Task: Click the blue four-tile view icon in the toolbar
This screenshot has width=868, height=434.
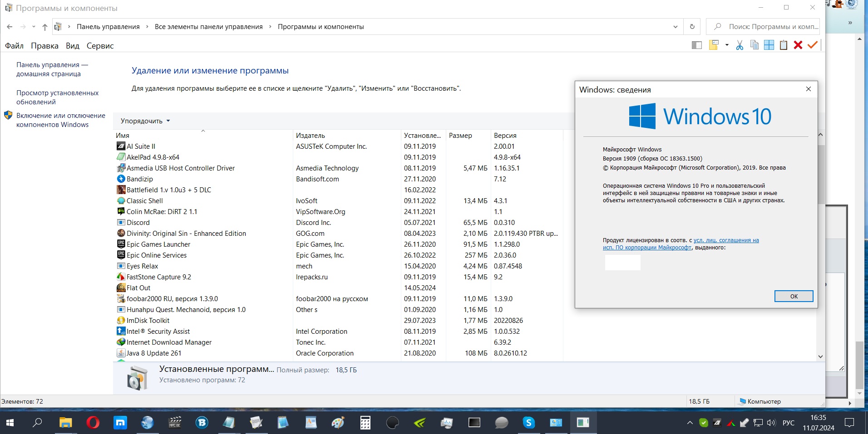Action: click(x=769, y=45)
